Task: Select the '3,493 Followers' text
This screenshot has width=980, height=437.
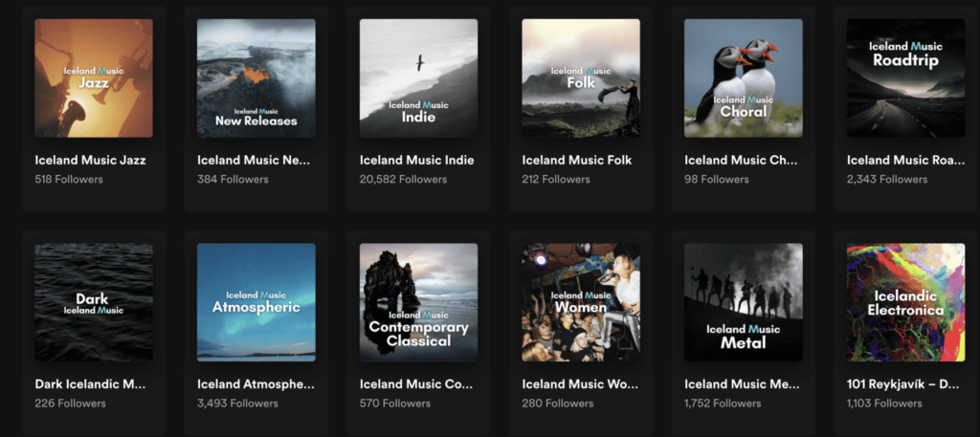Action: tap(237, 404)
